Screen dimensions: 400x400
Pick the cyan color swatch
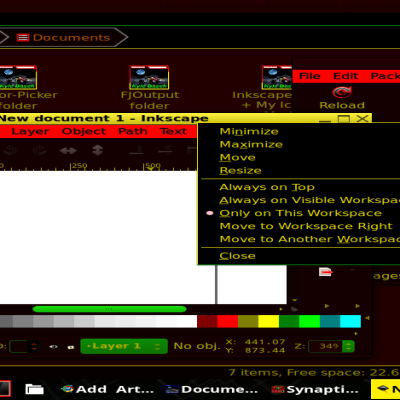point(351,321)
